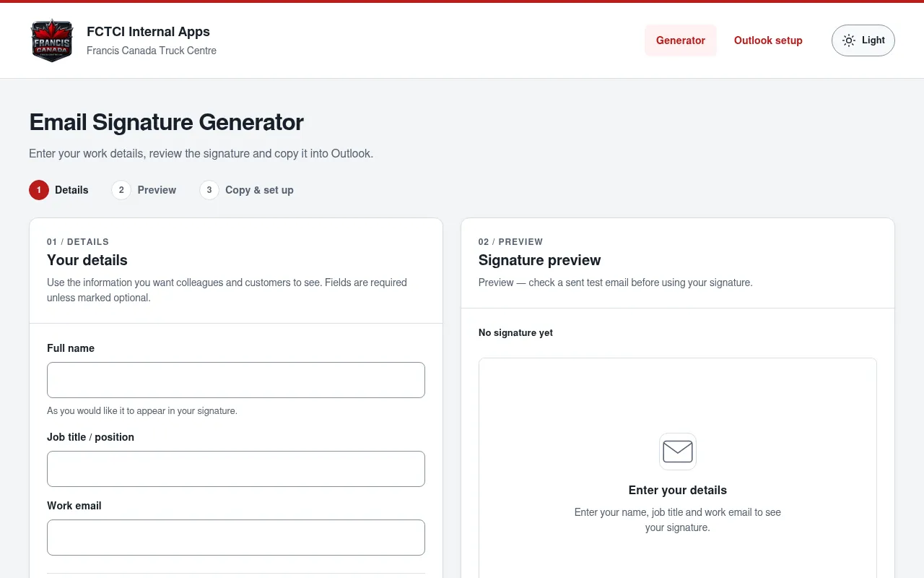Click the sun icon in the theme button
This screenshot has height=578, width=924.
coord(849,40)
